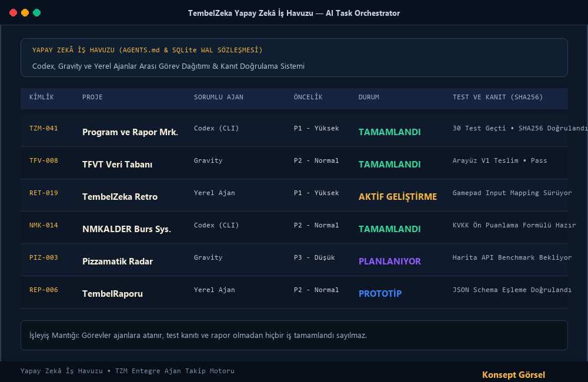Select the NMKALDER Burs Sys. project
Viewport: 588px width, 382px height.
click(x=126, y=229)
